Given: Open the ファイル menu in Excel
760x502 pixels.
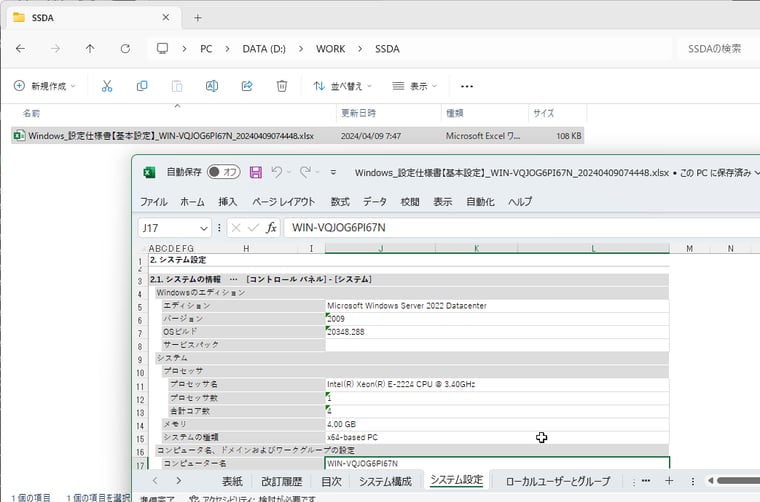Looking at the screenshot, I should pyautogui.click(x=154, y=202).
